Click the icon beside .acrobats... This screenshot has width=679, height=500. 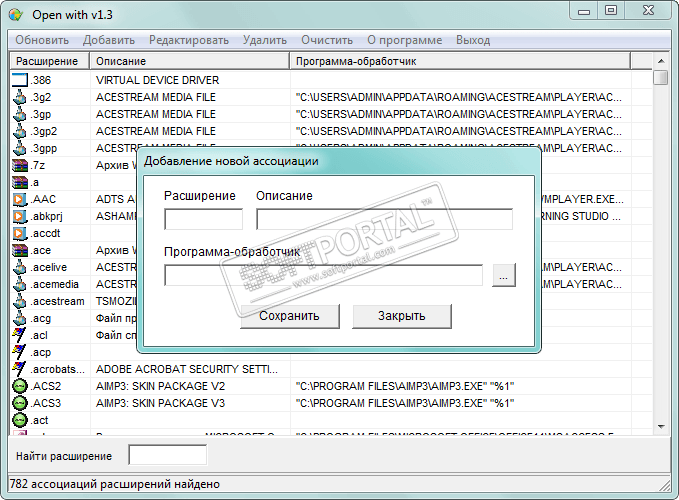pyautogui.click(x=19, y=369)
